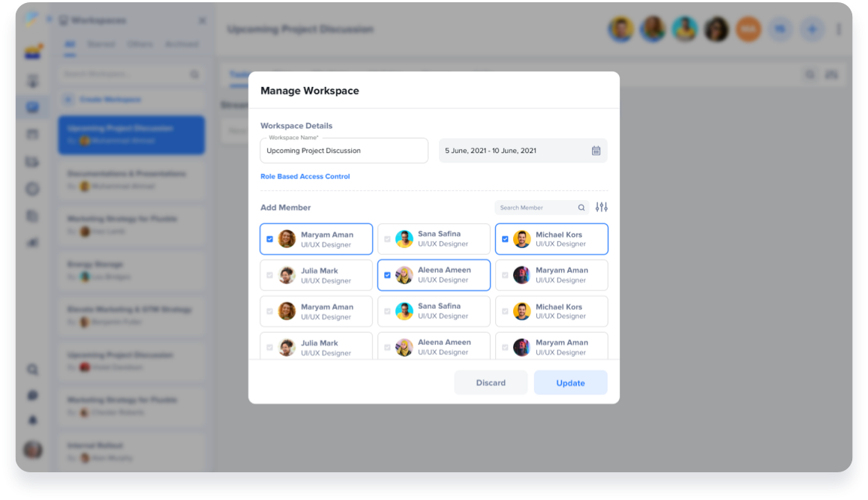The width and height of the screenshot is (868, 500).
Task: Open the three-dot menu in top header
Action: click(839, 29)
